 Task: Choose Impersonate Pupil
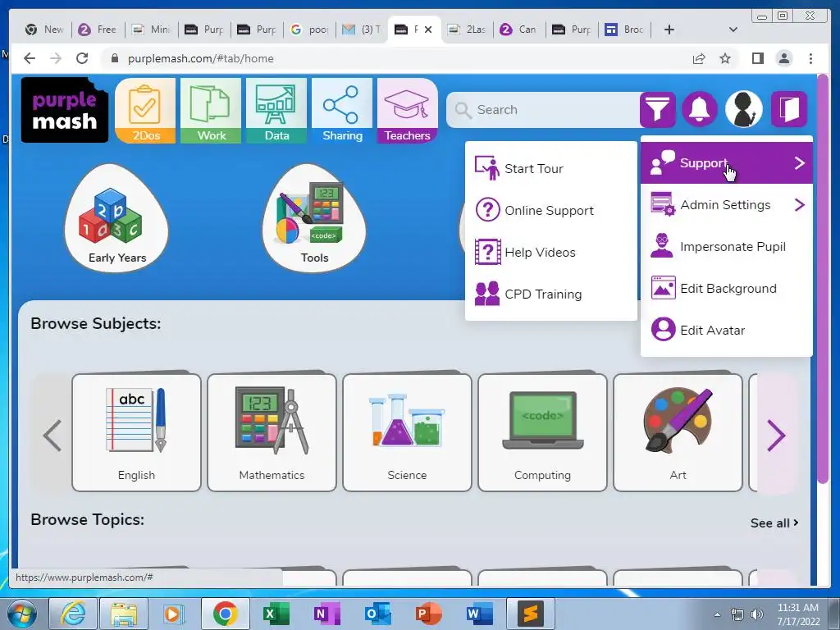[x=727, y=246]
